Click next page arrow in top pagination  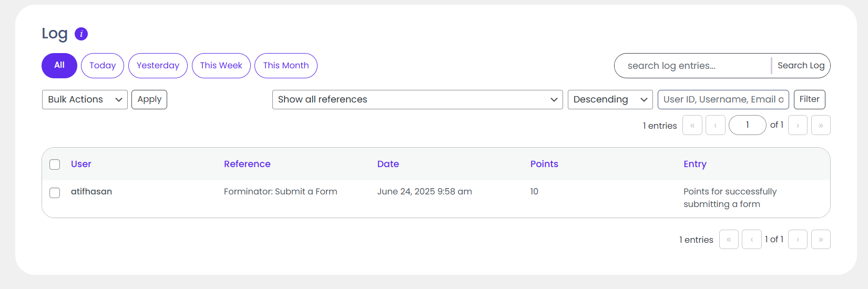(798, 125)
